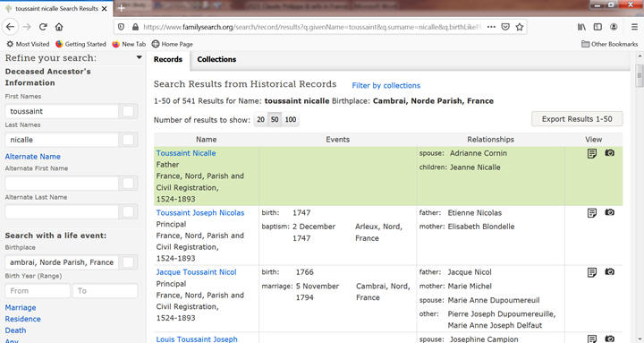Open the Filter by collections link
This screenshot has width=644, height=343.
(x=386, y=86)
